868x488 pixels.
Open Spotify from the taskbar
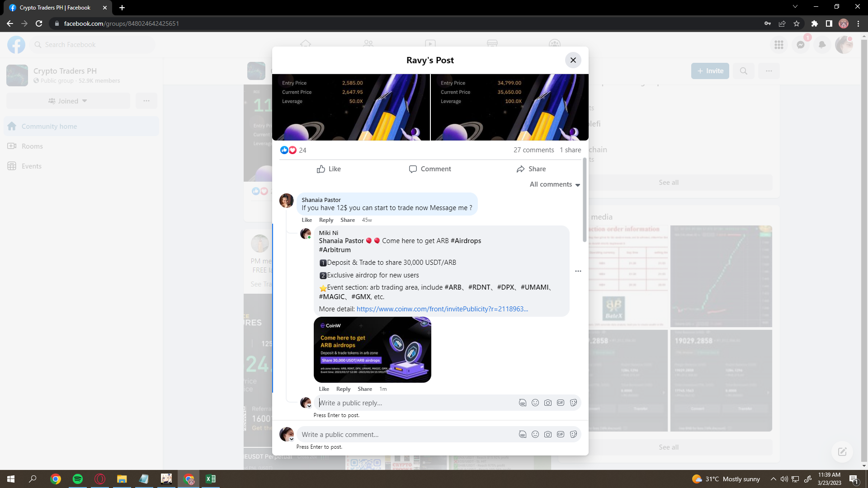point(78,479)
